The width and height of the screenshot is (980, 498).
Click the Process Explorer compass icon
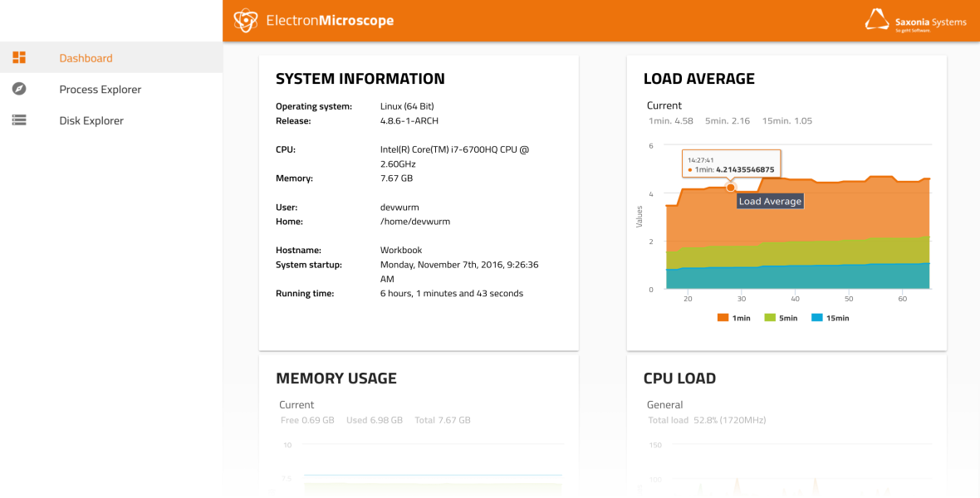(x=19, y=89)
